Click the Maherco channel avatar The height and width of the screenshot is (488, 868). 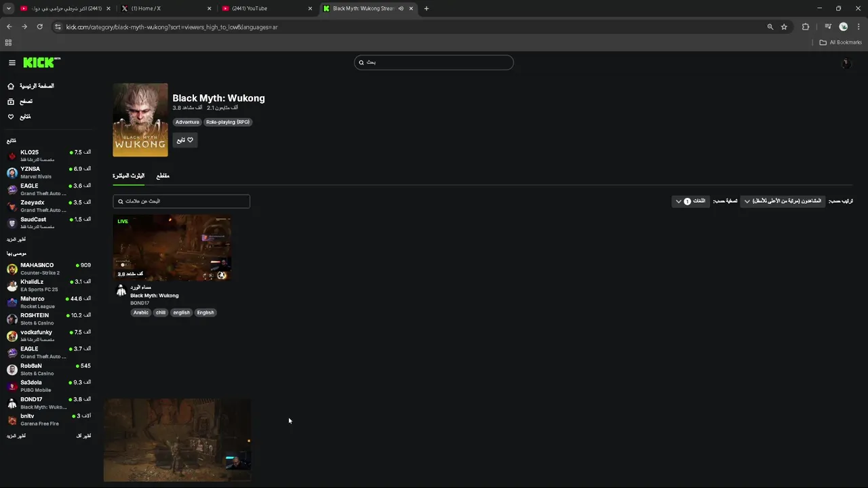point(12,302)
